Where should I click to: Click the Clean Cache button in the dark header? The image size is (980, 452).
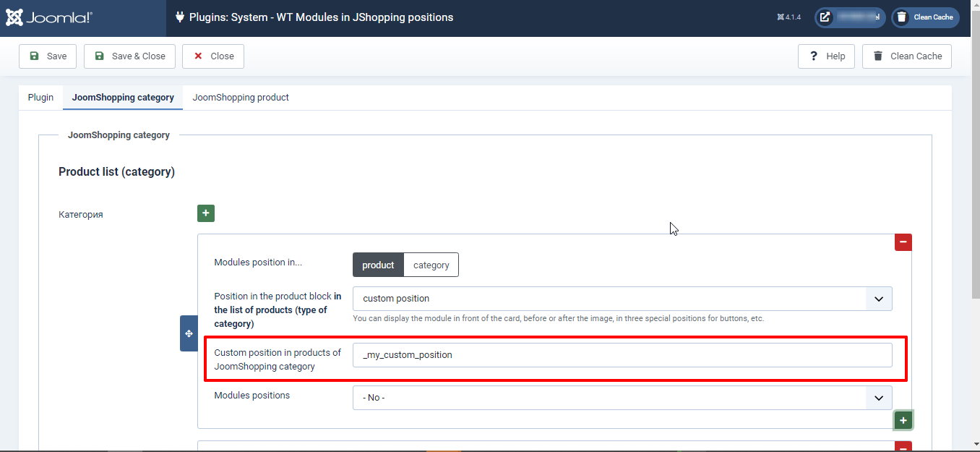(x=925, y=17)
